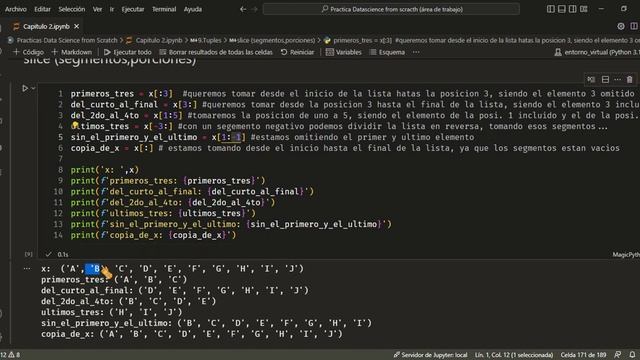Switch to the Capitulo 2.ipynb tab
The image size is (640, 360).
(46, 27)
